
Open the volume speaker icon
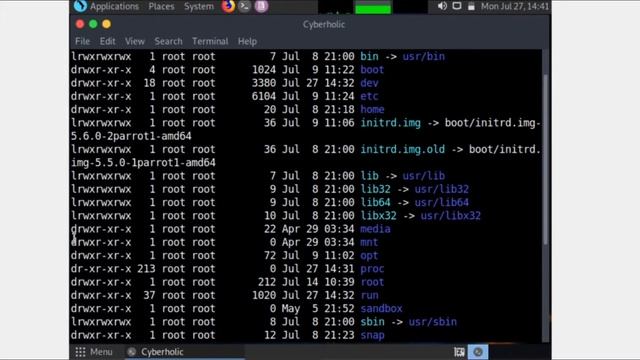(x=442, y=6)
